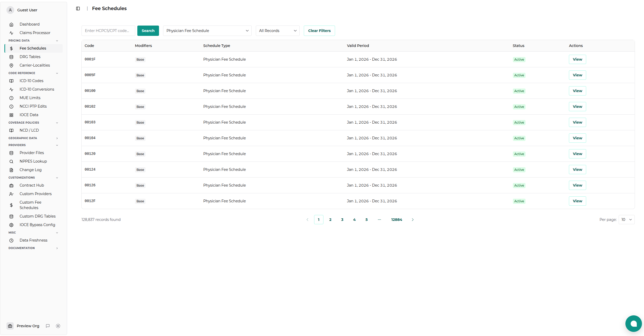The width and height of the screenshot is (644, 336).
Task: Open the All Records filter dropdown
Action: 277,31
